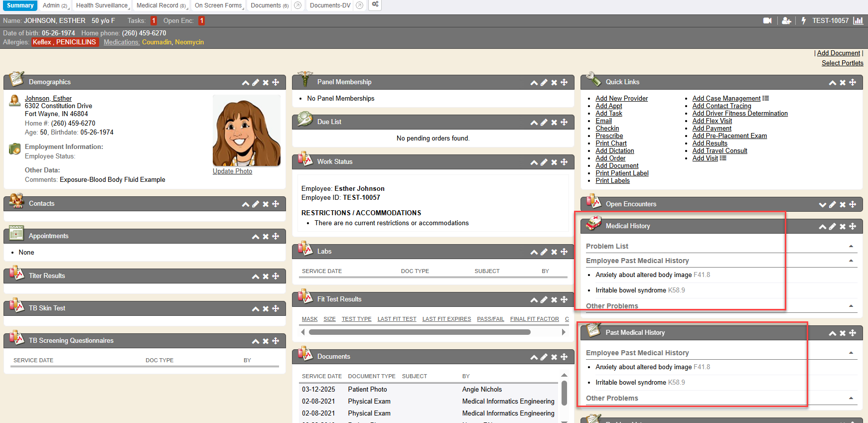The width and height of the screenshot is (868, 423).
Task: Collapse the Problem List section
Action: (851, 246)
